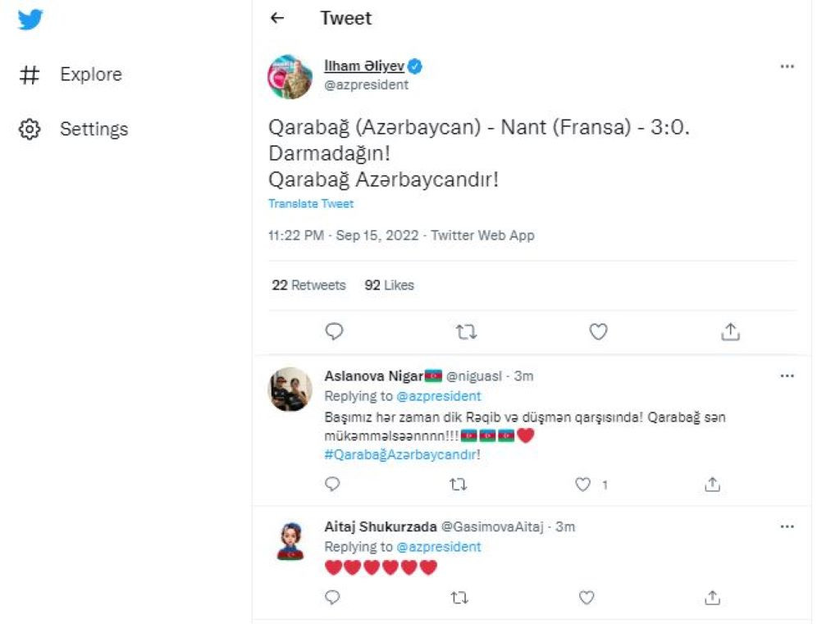Open more options on Aitaj Shukurzada's reply
Image resolution: width=840 pixels, height=624 pixels.
pyautogui.click(x=787, y=526)
